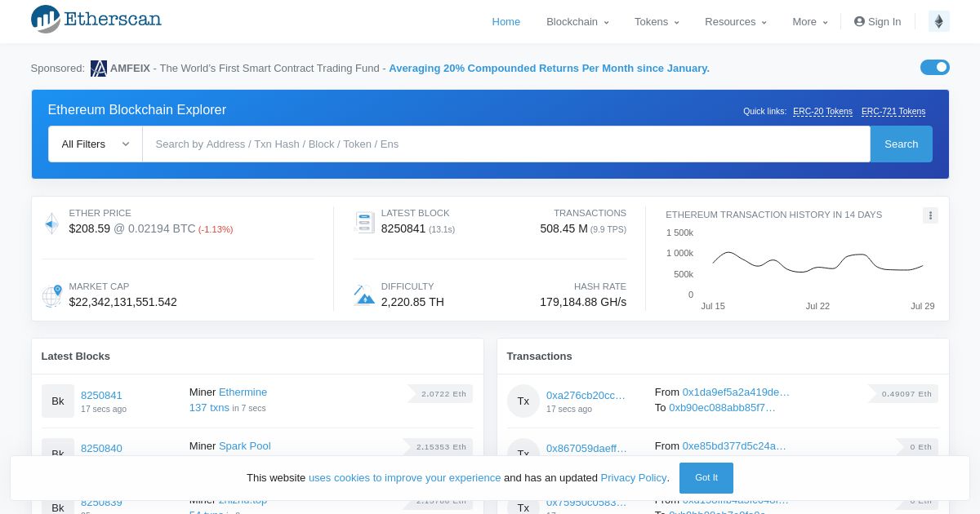Go to the Home page
Viewport: 980px width, 514px height.
tap(506, 21)
